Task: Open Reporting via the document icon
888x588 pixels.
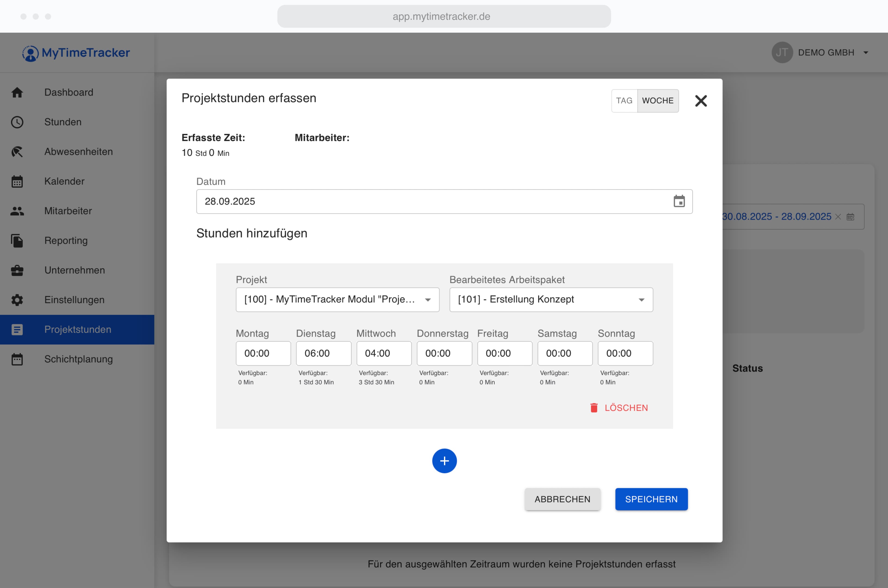Action: 17,240
